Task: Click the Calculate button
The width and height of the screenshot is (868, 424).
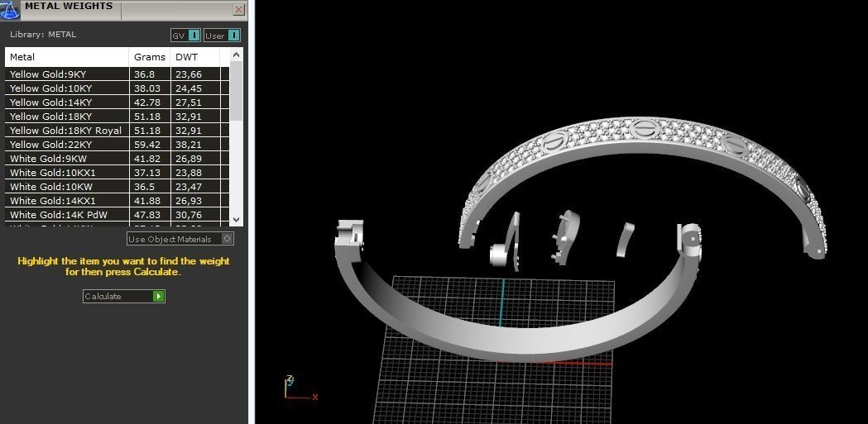Action: point(124,296)
